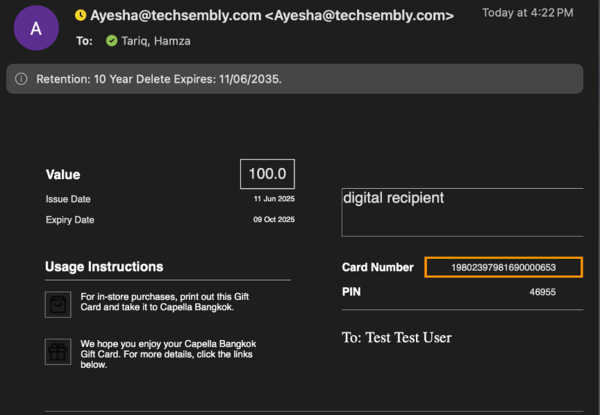The width and height of the screenshot is (600, 415).
Task: Click the retention info circle icon
Action: (21, 79)
